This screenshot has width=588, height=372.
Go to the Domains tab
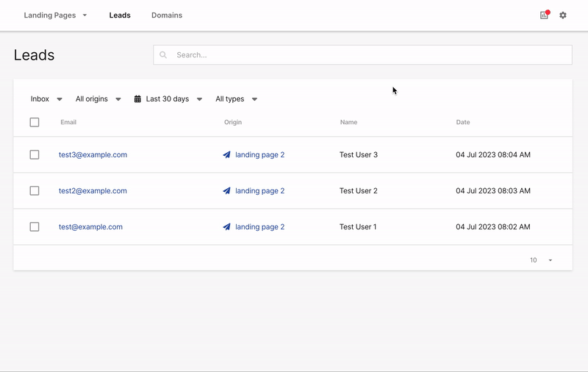[167, 15]
